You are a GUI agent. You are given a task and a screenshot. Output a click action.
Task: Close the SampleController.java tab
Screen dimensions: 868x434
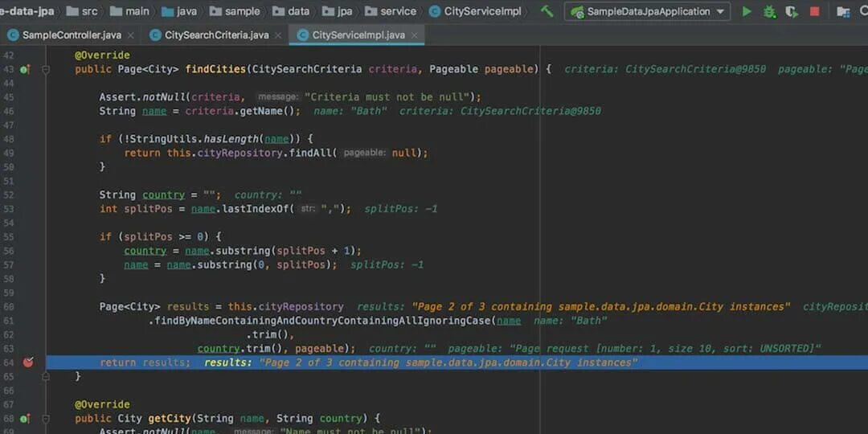coord(131,35)
